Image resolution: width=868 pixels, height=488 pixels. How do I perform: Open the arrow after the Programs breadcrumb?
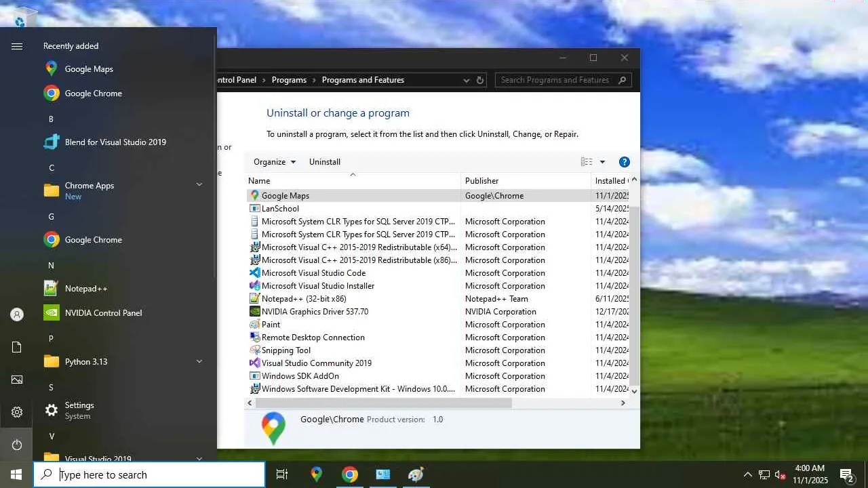pos(314,80)
